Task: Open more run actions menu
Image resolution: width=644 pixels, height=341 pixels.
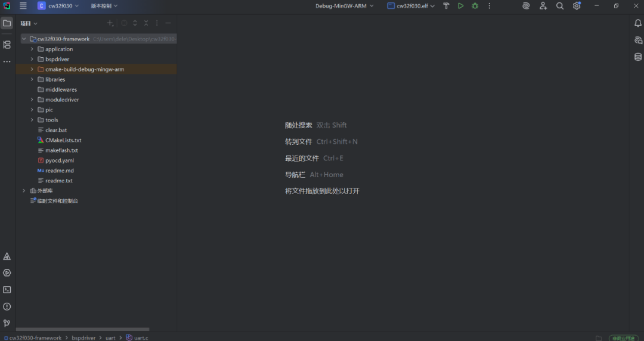Action: tap(489, 6)
